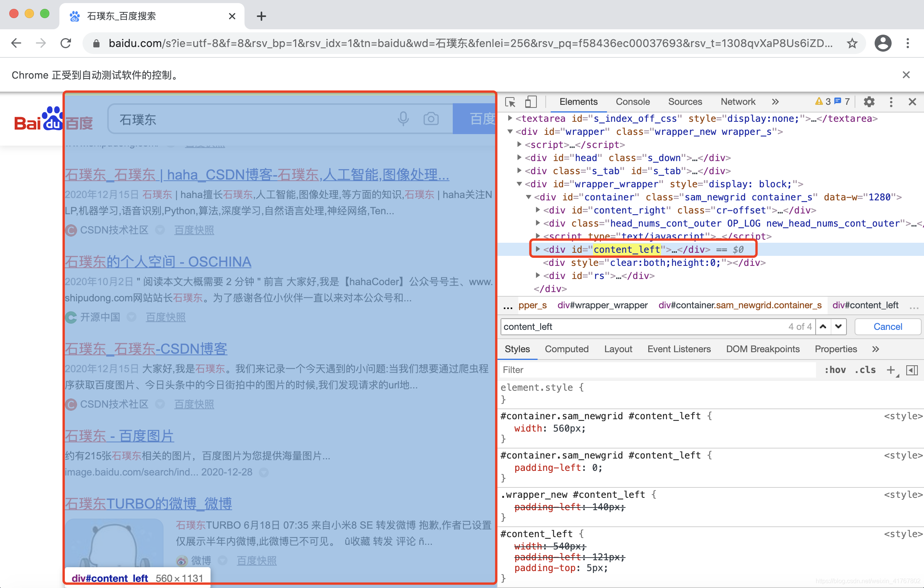The image size is (924, 588).
Task: Open DevTools settings gear
Action: coord(869,102)
